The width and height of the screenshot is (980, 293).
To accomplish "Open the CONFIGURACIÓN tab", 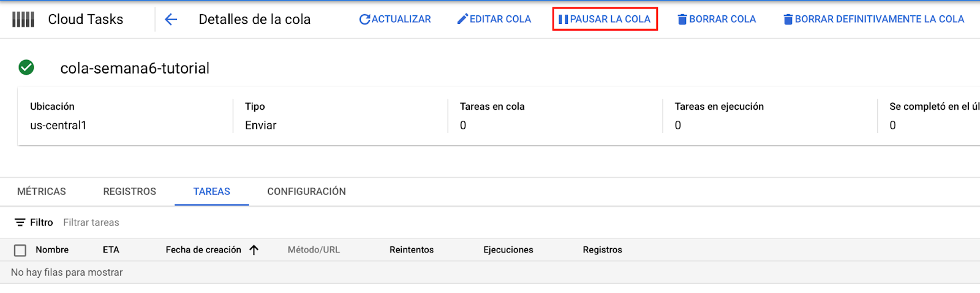I will 306,191.
